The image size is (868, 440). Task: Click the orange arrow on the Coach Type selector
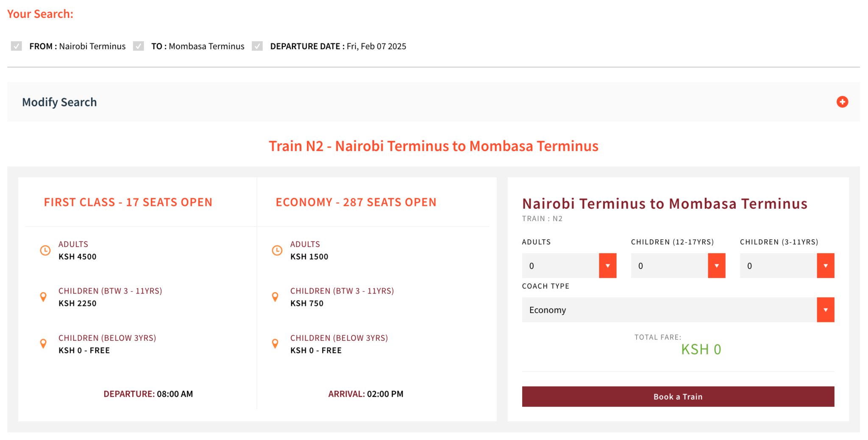pos(825,309)
